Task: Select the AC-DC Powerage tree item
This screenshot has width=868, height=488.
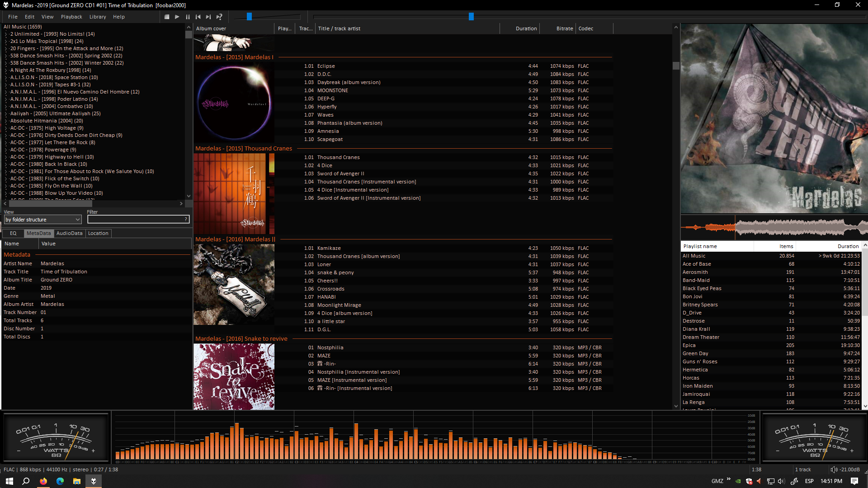Action: 43,150
